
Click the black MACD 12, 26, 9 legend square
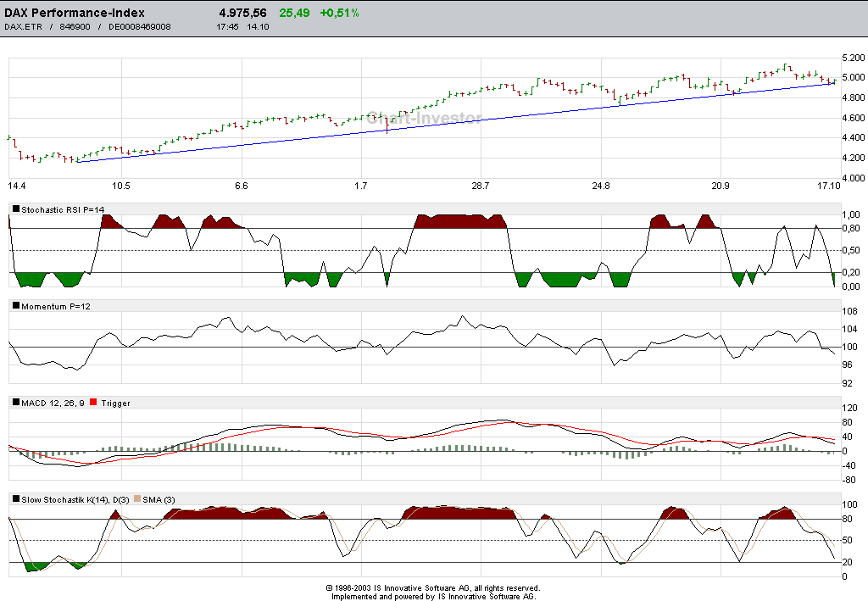[16, 403]
